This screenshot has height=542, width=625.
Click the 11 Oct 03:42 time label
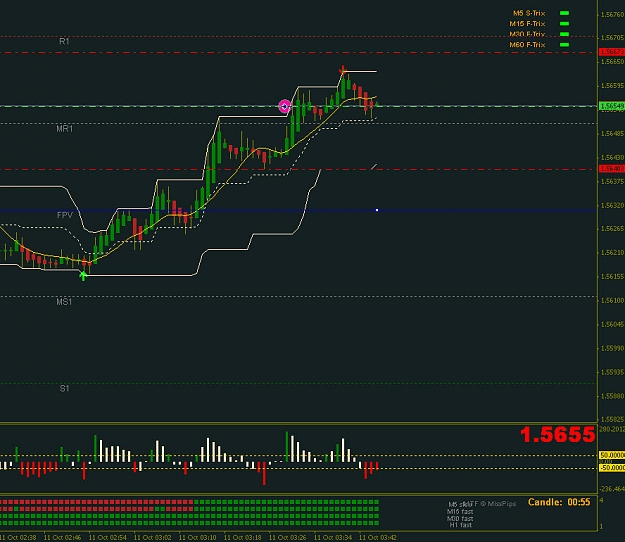pos(378,538)
